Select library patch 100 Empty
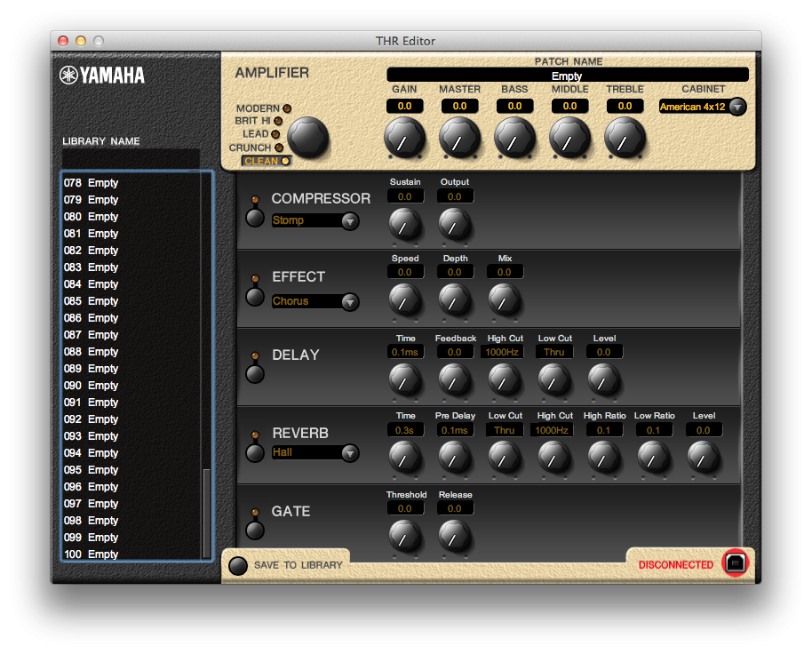 (x=131, y=554)
